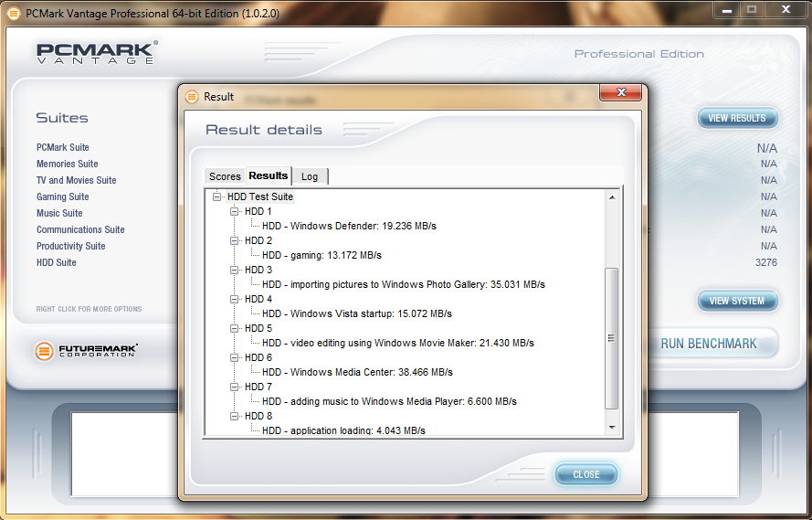Select PCMark Suite in Suites list
Screen dimensions: 812x520
[x=63, y=148]
